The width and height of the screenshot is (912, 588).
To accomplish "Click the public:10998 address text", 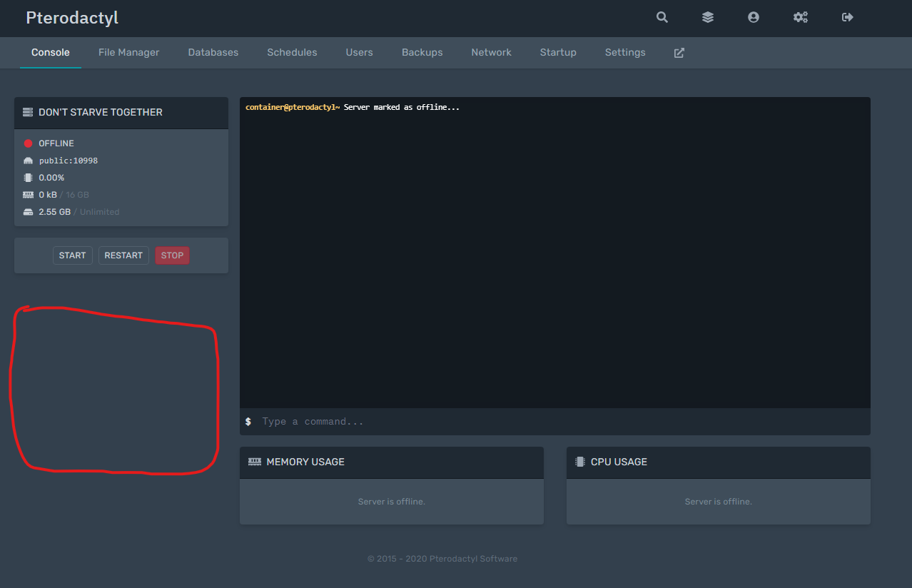I will 69,161.
